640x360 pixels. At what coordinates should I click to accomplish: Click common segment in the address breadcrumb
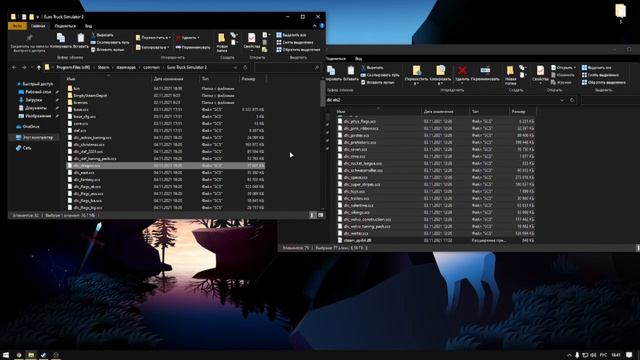(x=151, y=67)
